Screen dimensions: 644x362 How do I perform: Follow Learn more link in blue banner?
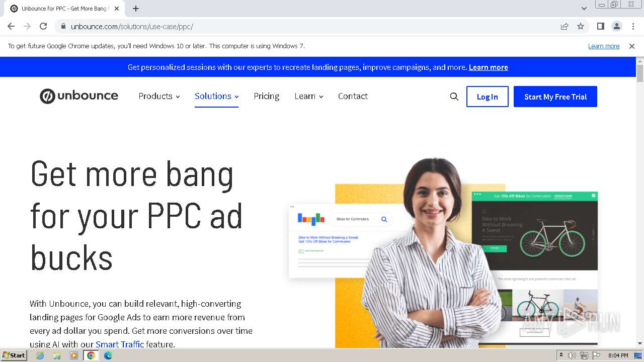488,67
